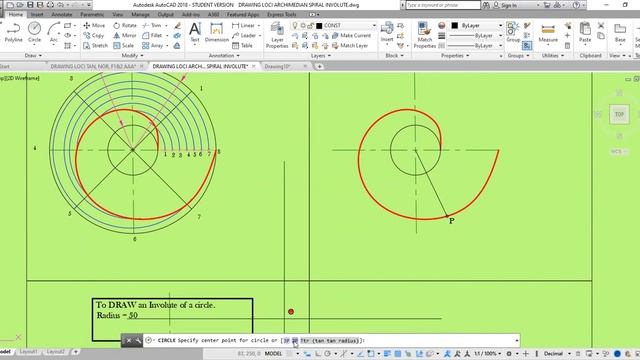Click the Copy tool

pyautogui.click(x=93, y=36)
